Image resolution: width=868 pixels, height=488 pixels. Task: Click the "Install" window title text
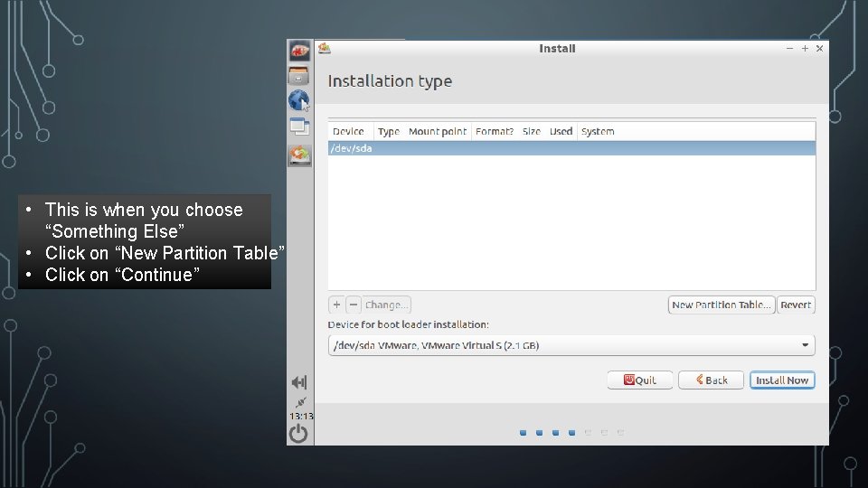pos(557,49)
